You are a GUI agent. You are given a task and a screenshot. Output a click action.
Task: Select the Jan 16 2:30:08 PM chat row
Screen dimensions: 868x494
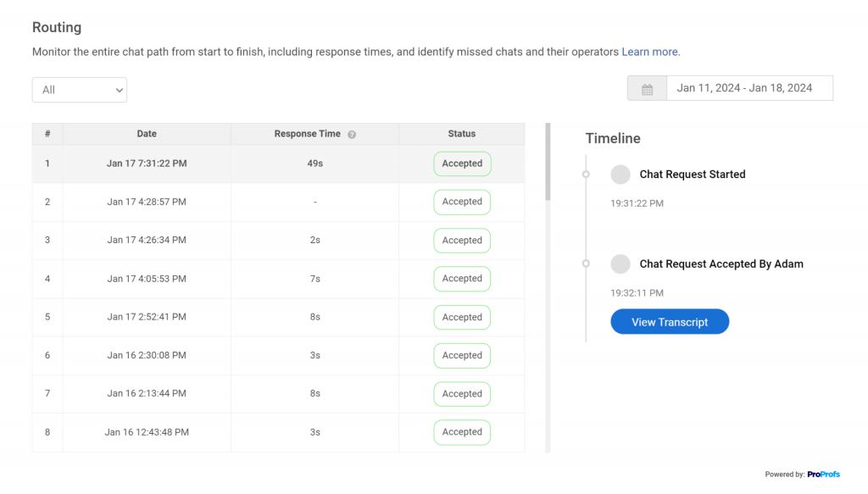point(278,355)
